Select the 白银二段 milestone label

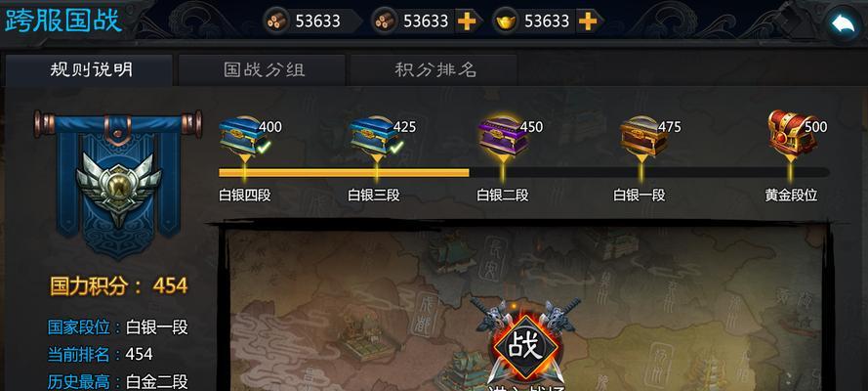pos(503,195)
